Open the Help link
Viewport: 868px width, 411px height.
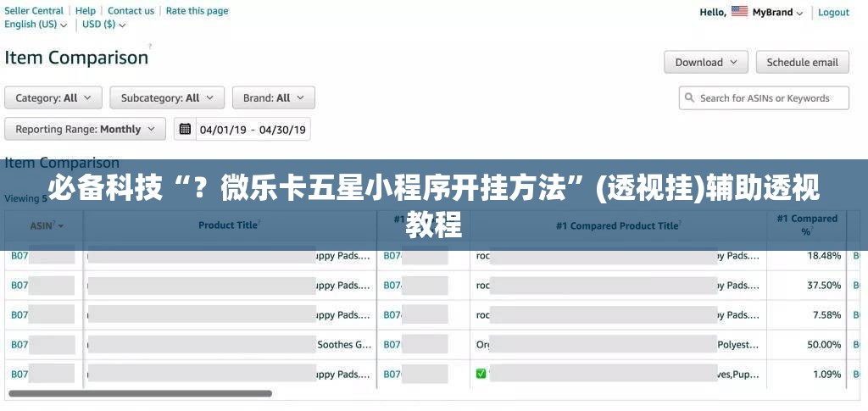[86, 10]
